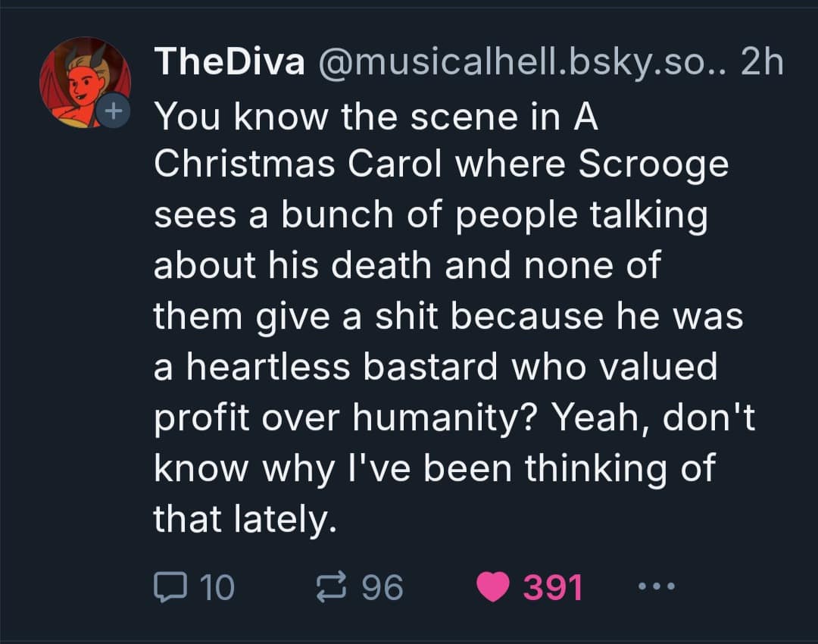Click the 96 reposts count link
Viewport: 818px width, 644px height.
[x=382, y=586]
